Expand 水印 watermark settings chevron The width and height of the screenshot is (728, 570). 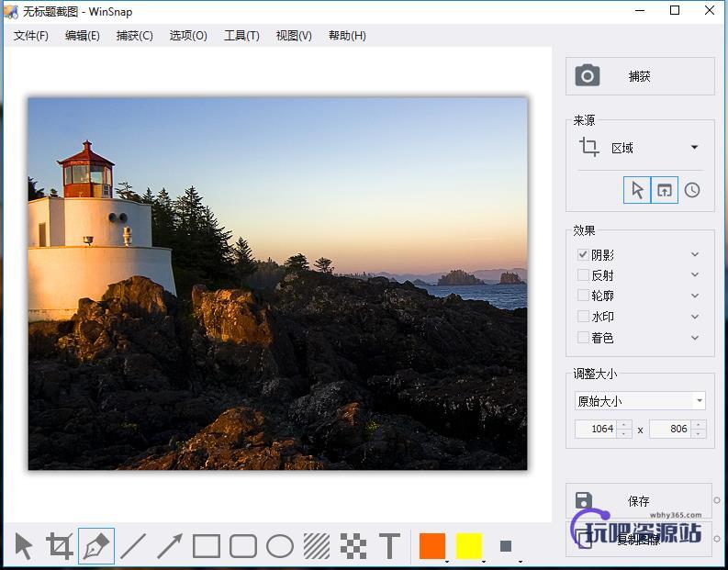[x=695, y=317]
